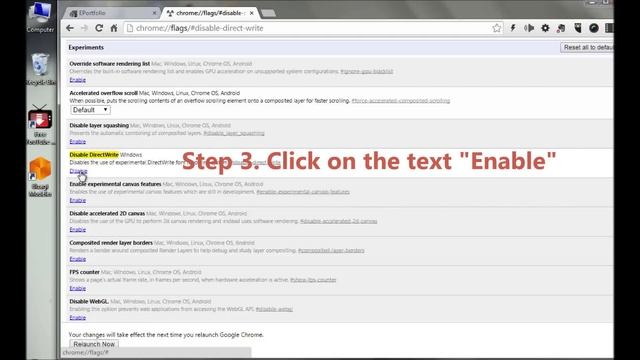640x360 pixels.
Task: Open the browser home page icon
Action: [x=114, y=28]
